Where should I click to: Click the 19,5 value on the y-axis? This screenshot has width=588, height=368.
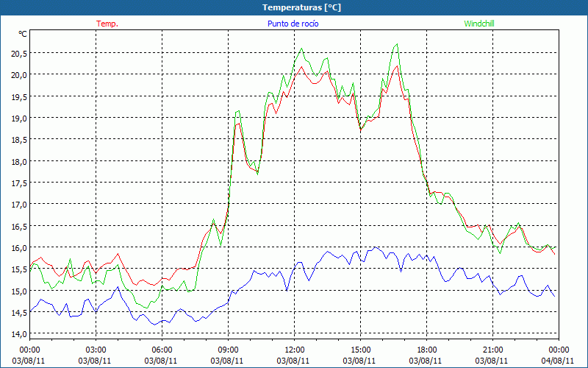(19, 97)
